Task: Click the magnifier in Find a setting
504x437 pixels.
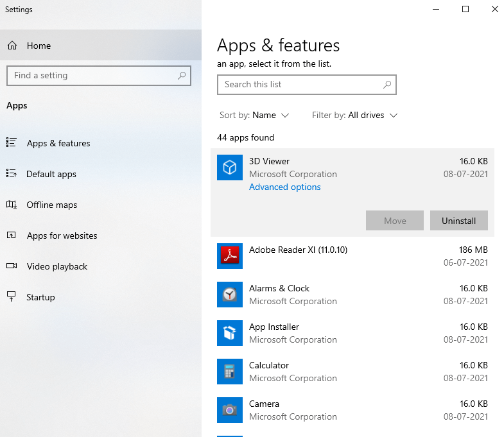Action: [182, 76]
